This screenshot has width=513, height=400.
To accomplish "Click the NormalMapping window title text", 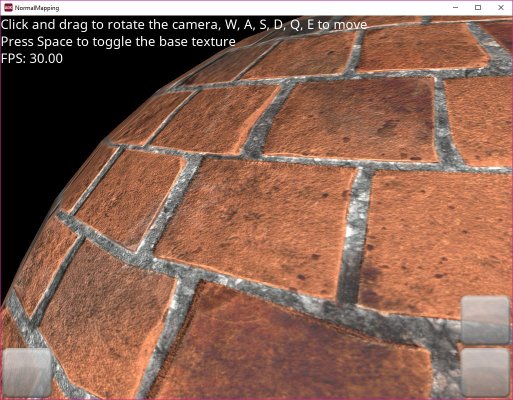I will [37, 8].
